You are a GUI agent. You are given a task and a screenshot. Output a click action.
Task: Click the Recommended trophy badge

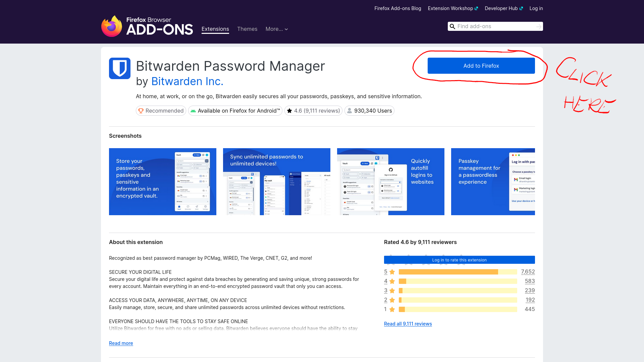point(161,111)
